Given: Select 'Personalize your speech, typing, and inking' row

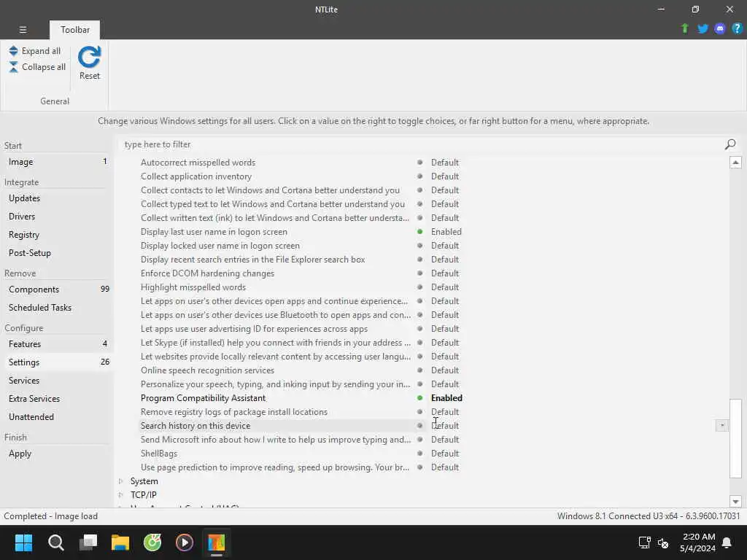Looking at the screenshot, I should [x=275, y=384].
